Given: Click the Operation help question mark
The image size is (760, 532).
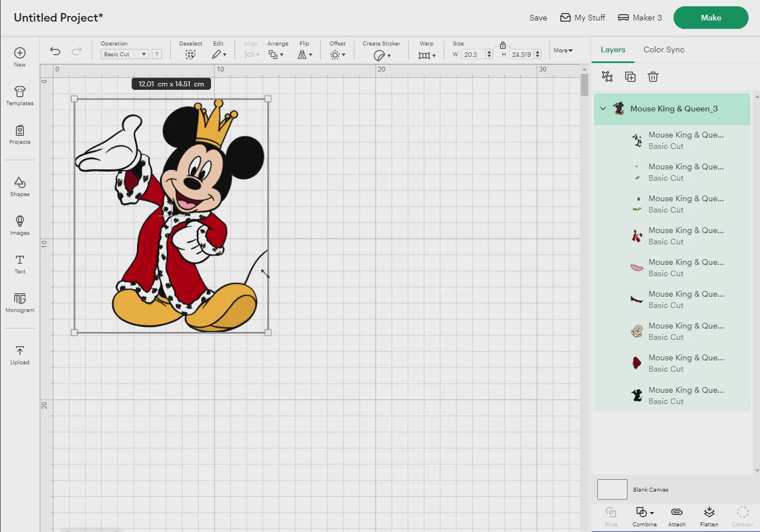Looking at the screenshot, I should [158, 54].
